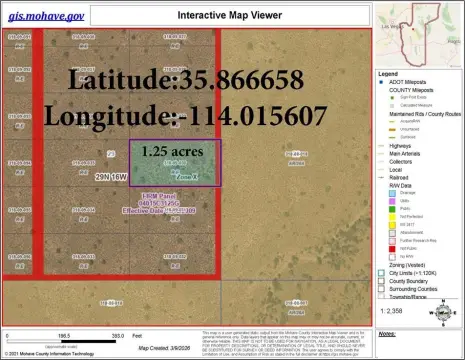
Task: Select the Abandonment gray swatch
Action: pyautogui.click(x=392, y=233)
